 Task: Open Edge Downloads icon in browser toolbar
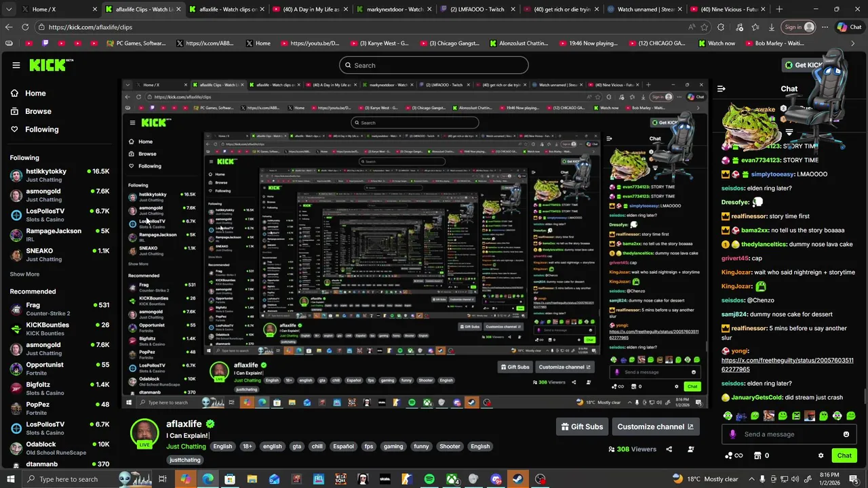coord(772,27)
